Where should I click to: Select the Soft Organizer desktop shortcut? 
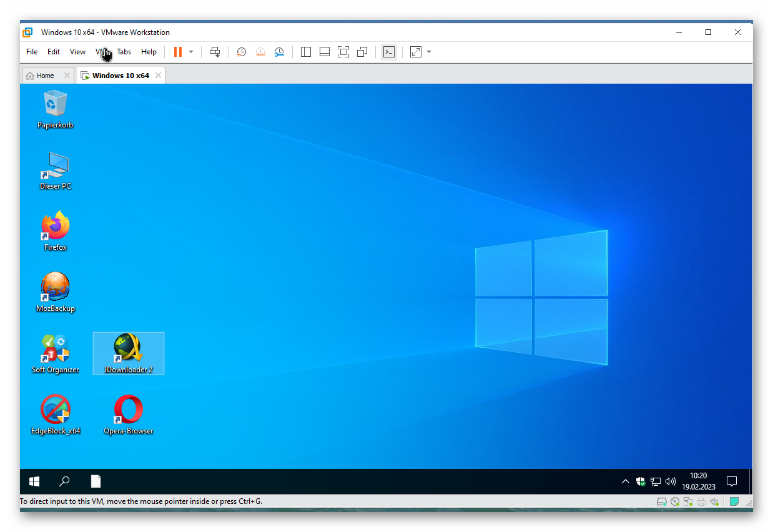pos(56,353)
